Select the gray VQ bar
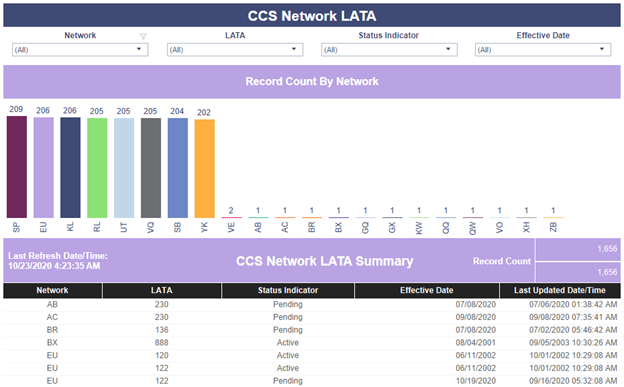 (x=151, y=168)
